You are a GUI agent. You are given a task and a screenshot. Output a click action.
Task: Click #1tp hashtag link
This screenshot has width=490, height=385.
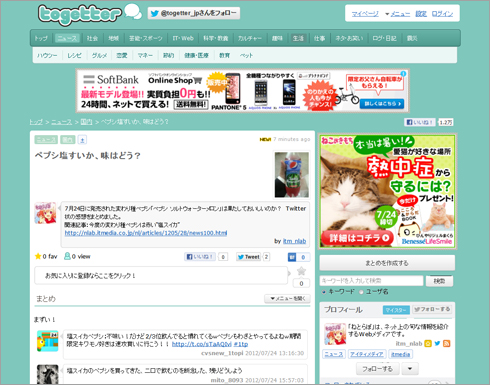[241, 344]
